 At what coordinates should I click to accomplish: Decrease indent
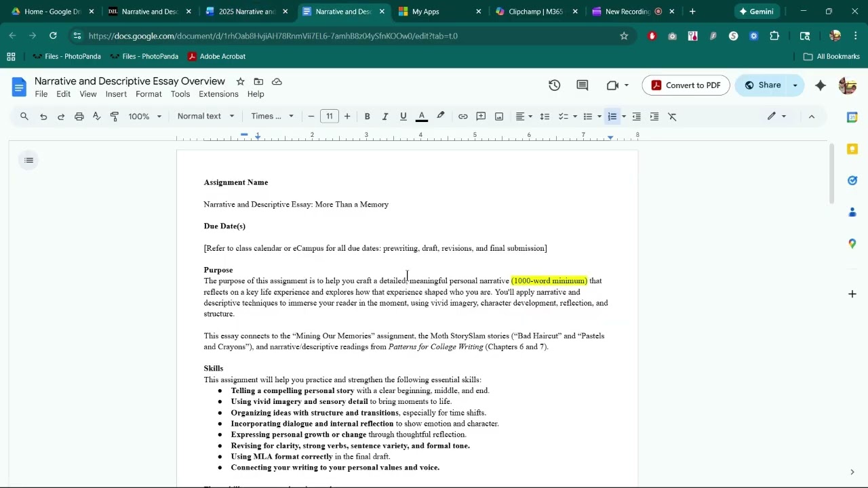click(x=637, y=117)
